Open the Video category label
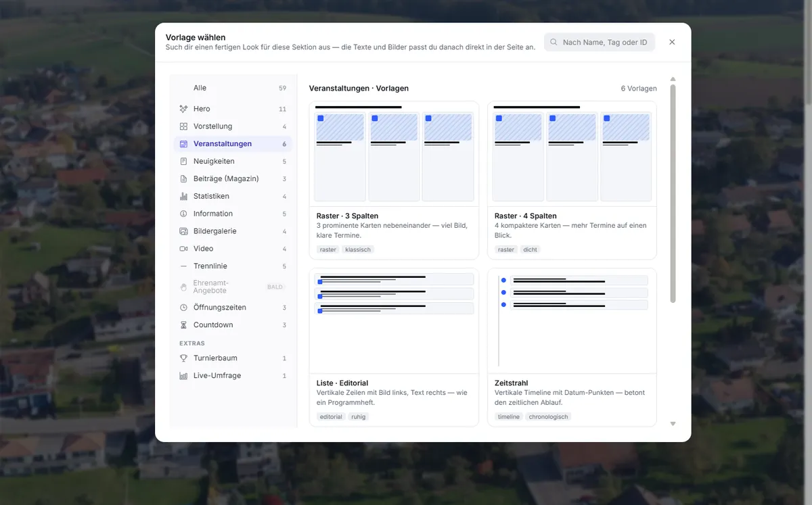The width and height of the screenshot is (812, 505). click(203, 249)
